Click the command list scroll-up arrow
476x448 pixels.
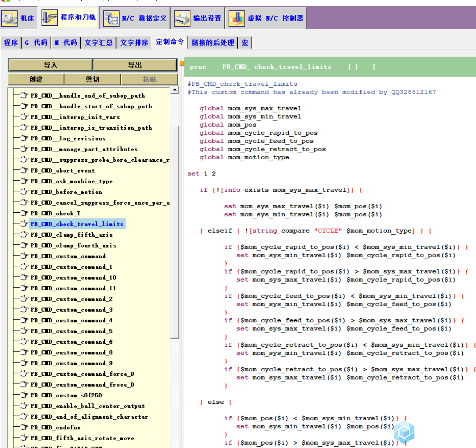[174, 90]
